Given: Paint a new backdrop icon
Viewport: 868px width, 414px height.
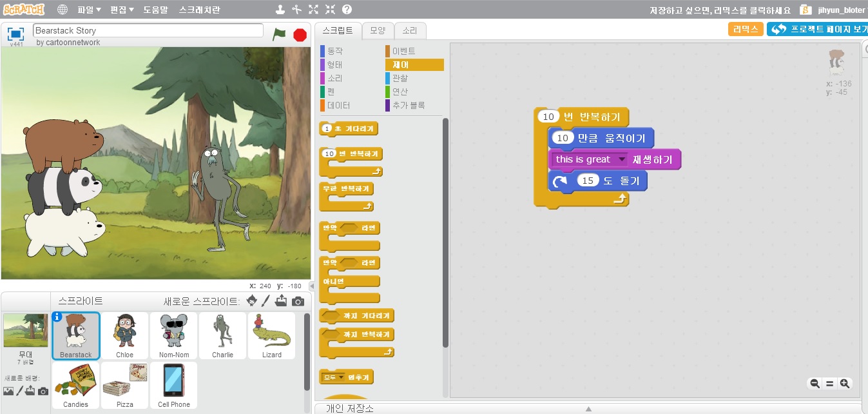Looking at the screenshot, I should (20, 391).
